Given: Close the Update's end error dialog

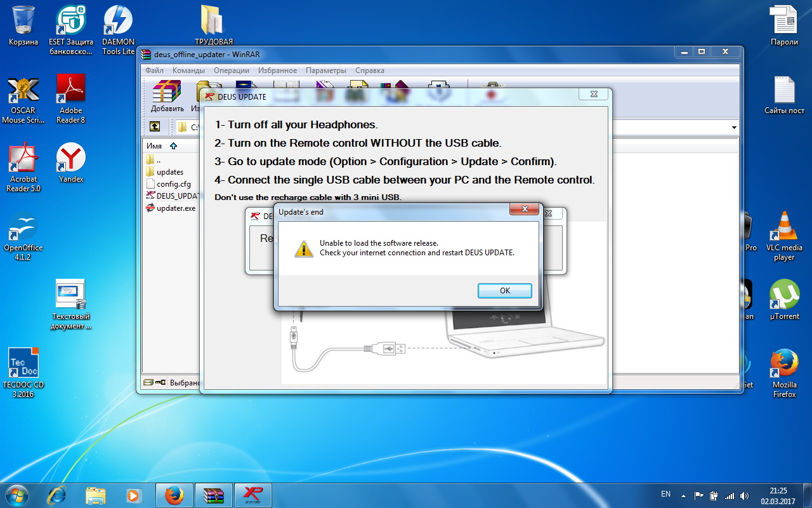Looking at the screenshot, I should [x=525, y=210].
